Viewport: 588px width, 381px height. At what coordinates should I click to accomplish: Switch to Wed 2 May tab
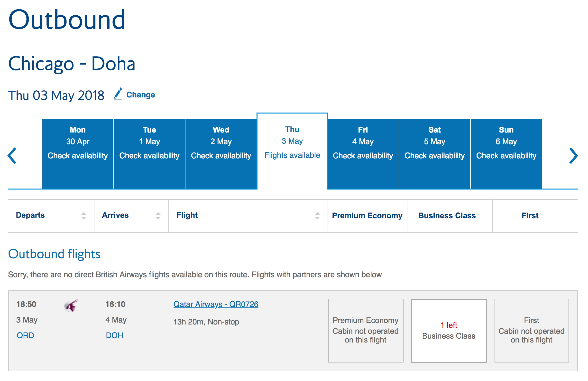pos(221,154)
